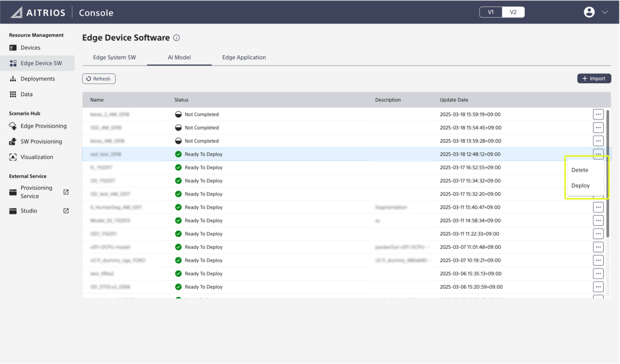Viewport: 620px width, 364px height.
Task: Switch to the Edge System SW tab
Action: tap(114, 57)
